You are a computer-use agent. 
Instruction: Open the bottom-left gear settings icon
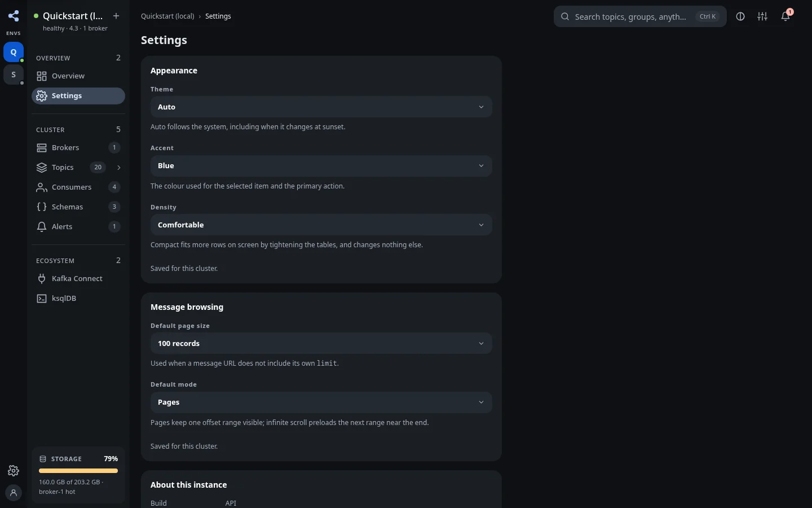pos(14,471)
